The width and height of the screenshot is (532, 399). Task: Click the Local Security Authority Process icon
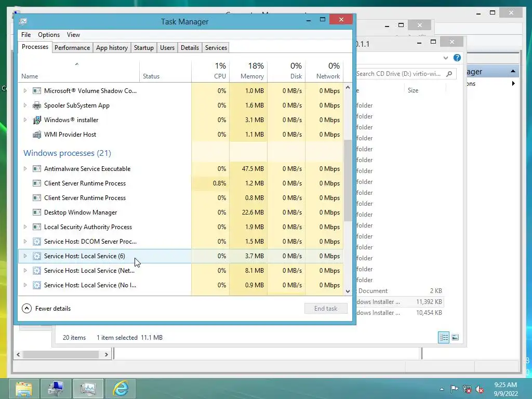(x=37, y=227)
